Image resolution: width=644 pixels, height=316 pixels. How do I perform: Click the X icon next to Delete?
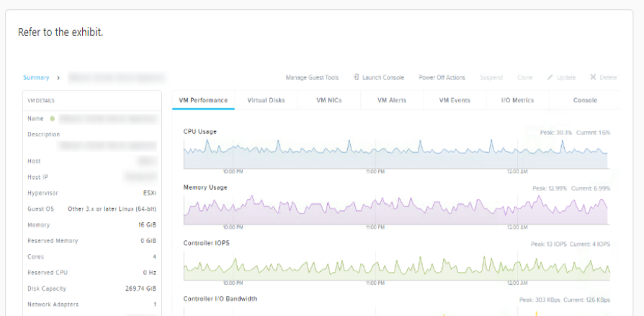click(593, 77)
